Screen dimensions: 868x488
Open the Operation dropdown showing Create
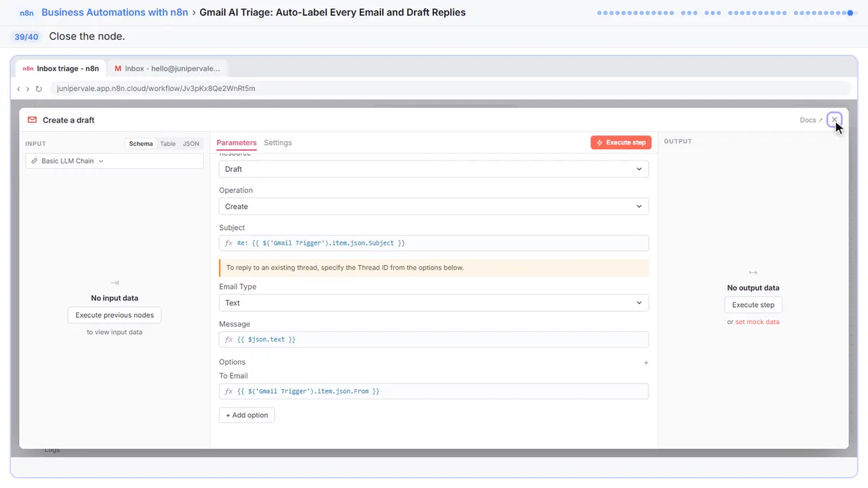[x=434, y=206]
